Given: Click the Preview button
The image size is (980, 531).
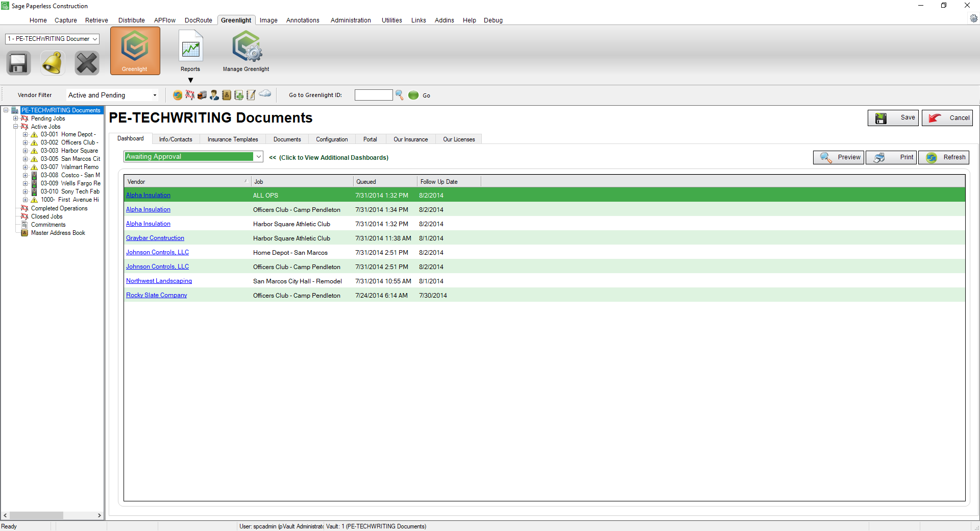Looking at the screenshot, I should coord(839,157).
